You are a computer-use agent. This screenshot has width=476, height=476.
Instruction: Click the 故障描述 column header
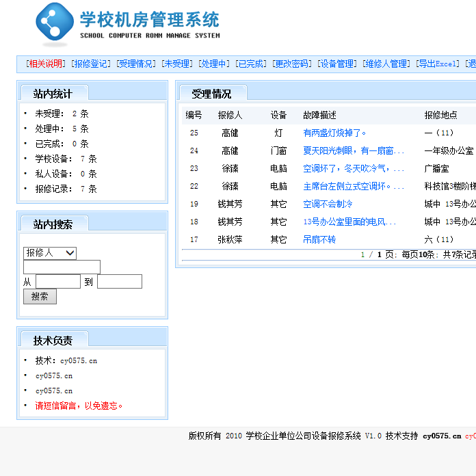point(319,115)
